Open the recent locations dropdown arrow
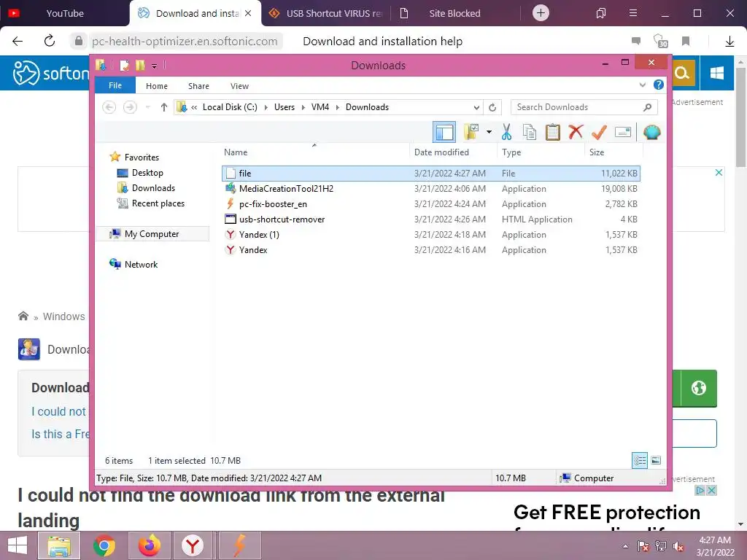 point(147,108)
